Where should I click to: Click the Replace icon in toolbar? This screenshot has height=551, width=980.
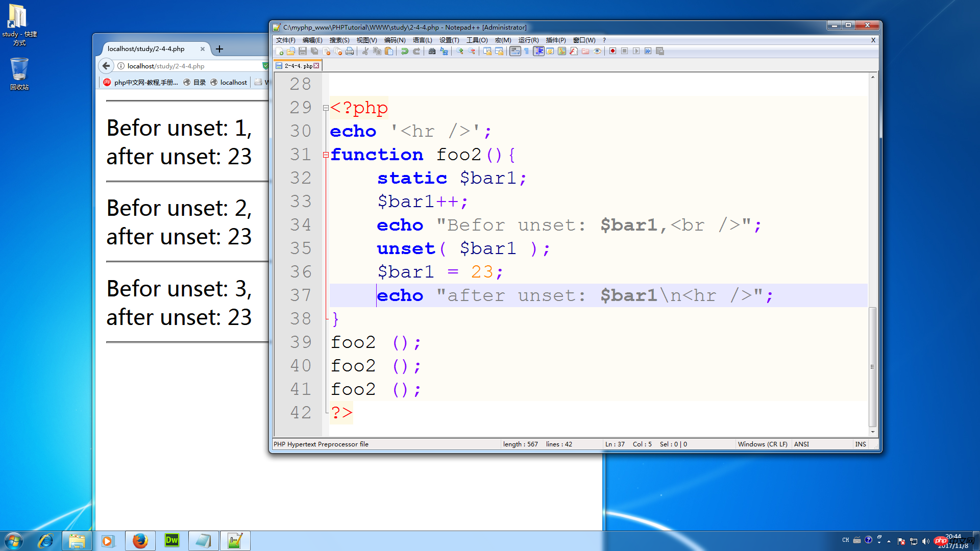pyautogui.click(x=444, y=51)
